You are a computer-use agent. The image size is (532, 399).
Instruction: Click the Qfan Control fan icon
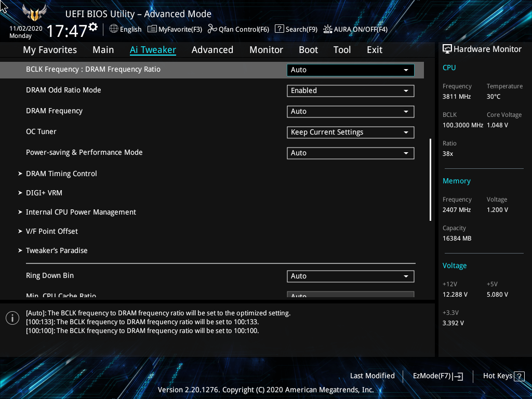(212, 29)
